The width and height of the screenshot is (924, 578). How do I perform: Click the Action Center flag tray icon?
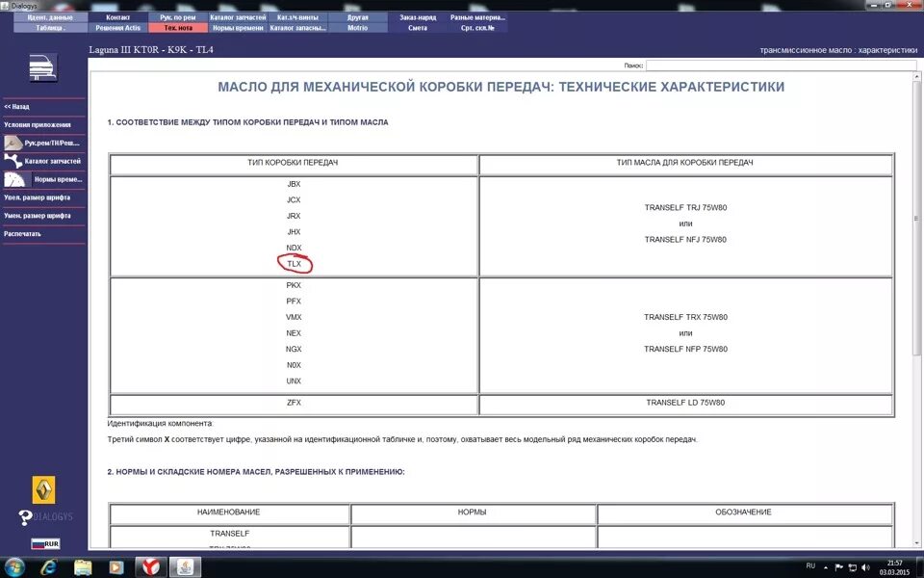click(x=839, y=568)
